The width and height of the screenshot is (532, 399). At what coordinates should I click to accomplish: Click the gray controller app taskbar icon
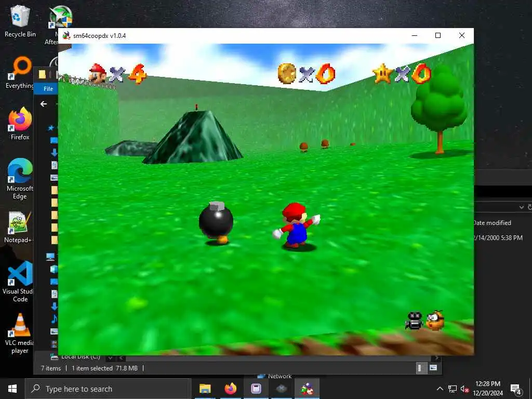[x=282, y=389]
